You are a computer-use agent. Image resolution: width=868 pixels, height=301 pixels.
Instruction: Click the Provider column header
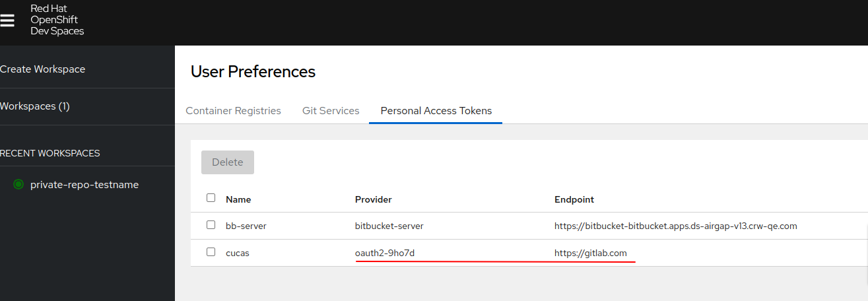click(x=373, y=199)
